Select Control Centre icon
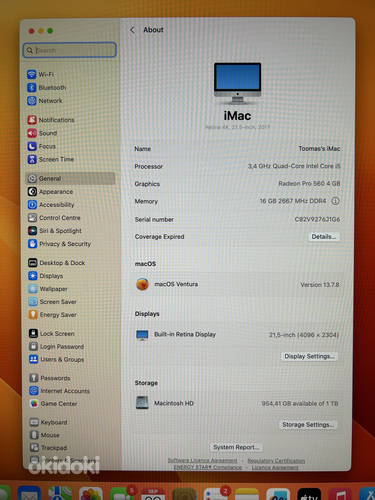Screen dimensions: 375x500 (32, 218)
